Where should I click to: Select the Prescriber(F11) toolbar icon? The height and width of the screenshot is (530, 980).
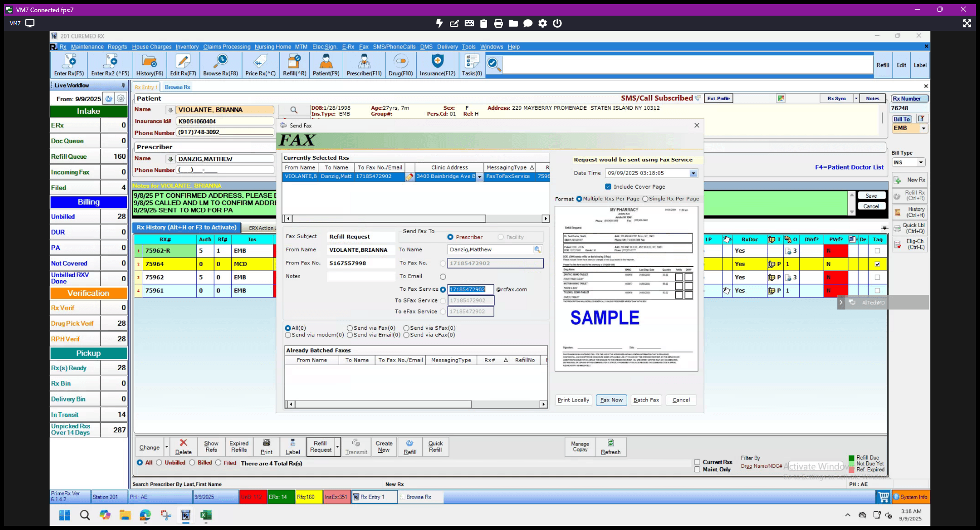[x=364, y=62]
